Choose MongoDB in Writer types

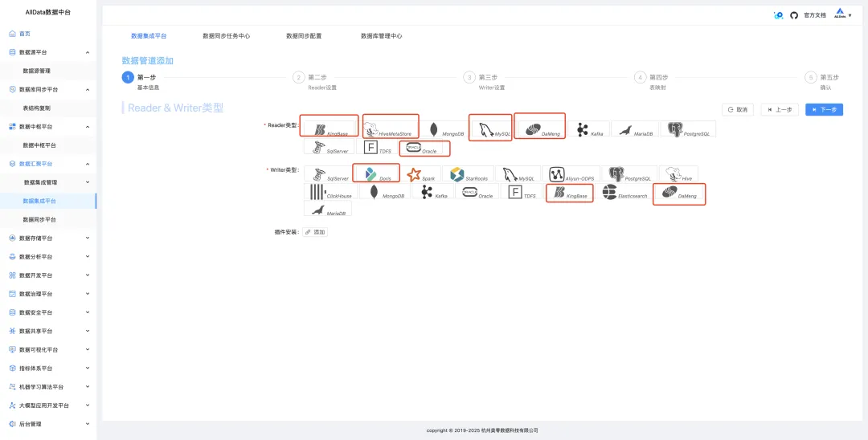click(x=385, y=192)
